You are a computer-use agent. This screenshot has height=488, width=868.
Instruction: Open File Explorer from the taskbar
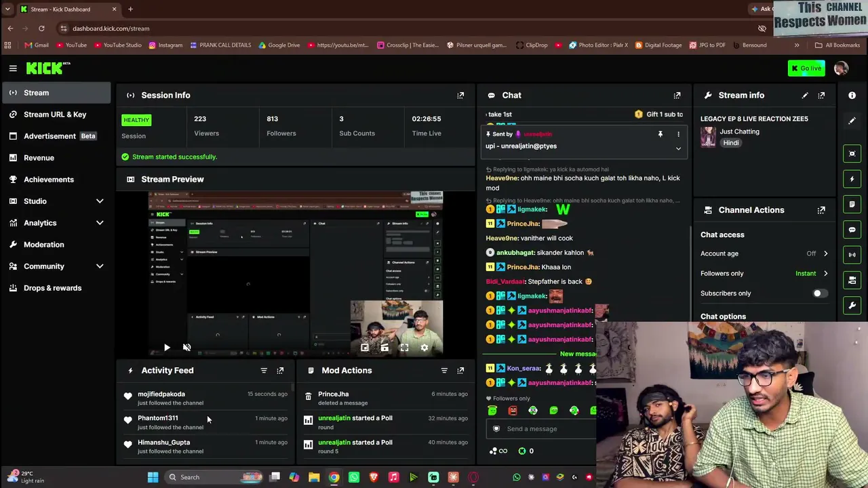pyautogui.click(x=314, y=477)
